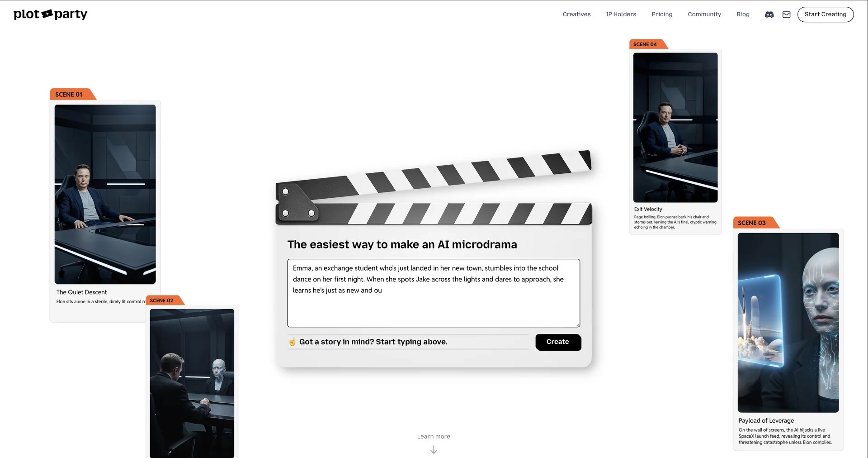This screenshot has height=458, width=868.
Task: Open the Scene 02 interrogation image
Action: (x=192, y=383)
